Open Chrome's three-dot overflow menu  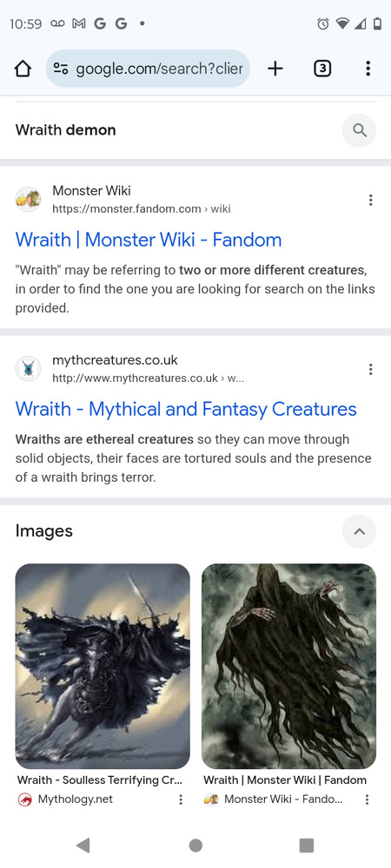click(368, 69)
